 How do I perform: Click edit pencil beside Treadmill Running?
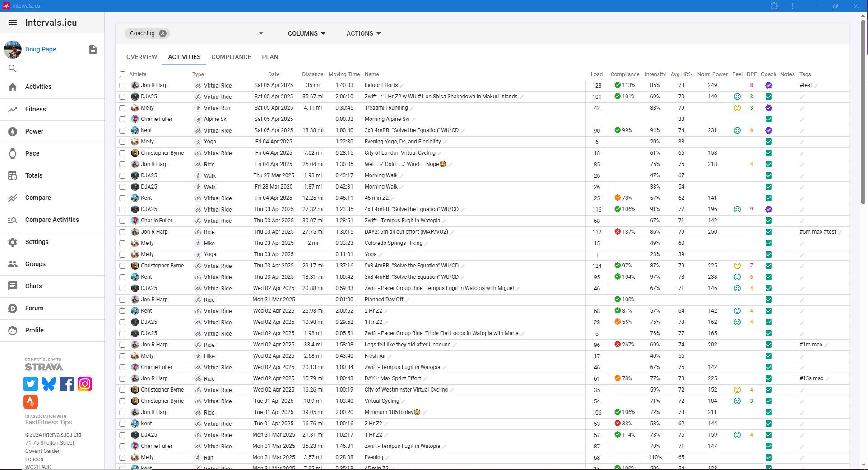(x=412, y=108)
